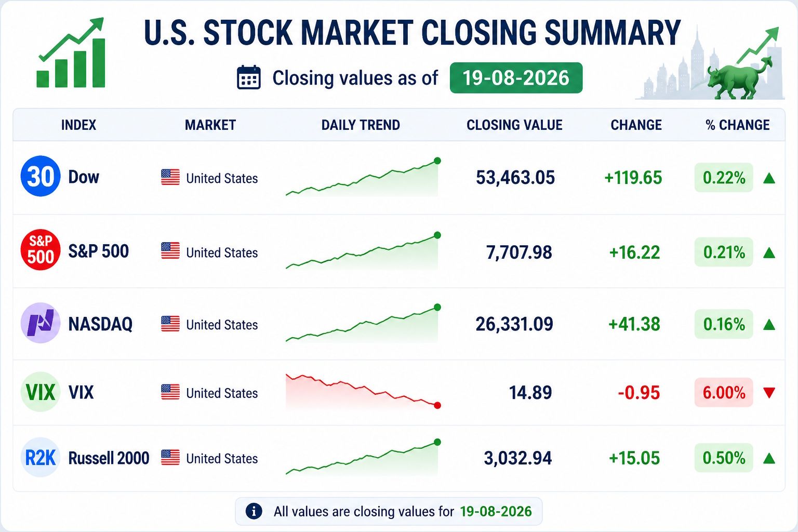Click the 19-08-2026 date badge

pyautogui.click(x=516, y=78)
